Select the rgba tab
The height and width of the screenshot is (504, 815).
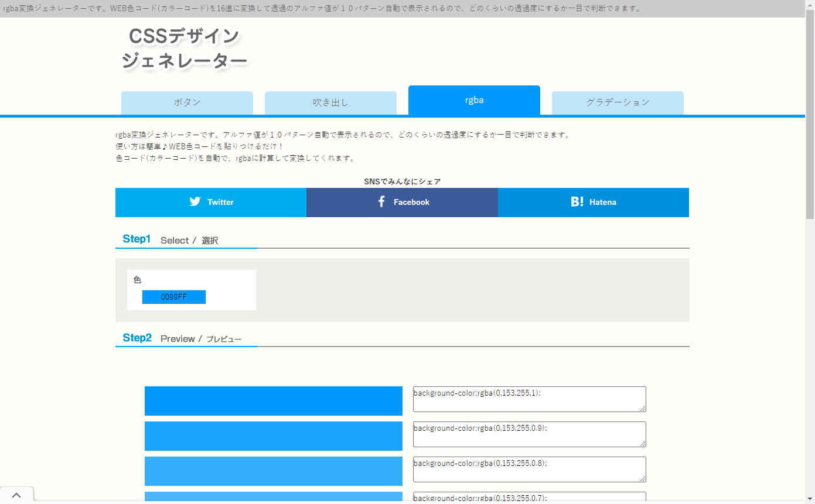[x=474, y=100]
